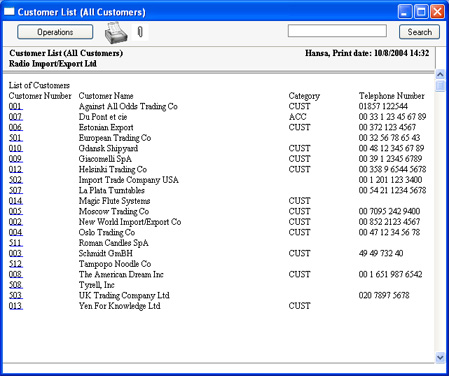Click telephone number 49 49 732 40
Image resolution: width=449 pixels, height=376 pixels.
[381, 253]
